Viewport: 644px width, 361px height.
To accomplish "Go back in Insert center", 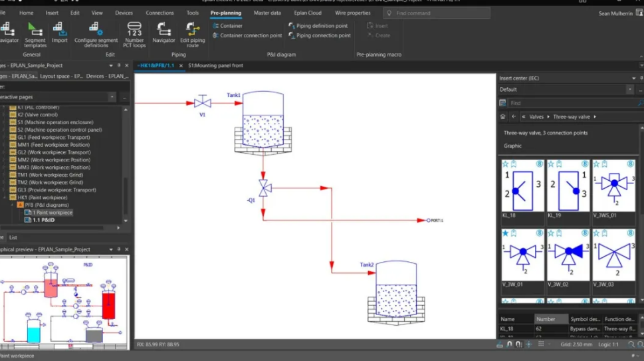I will click(513, 116).
